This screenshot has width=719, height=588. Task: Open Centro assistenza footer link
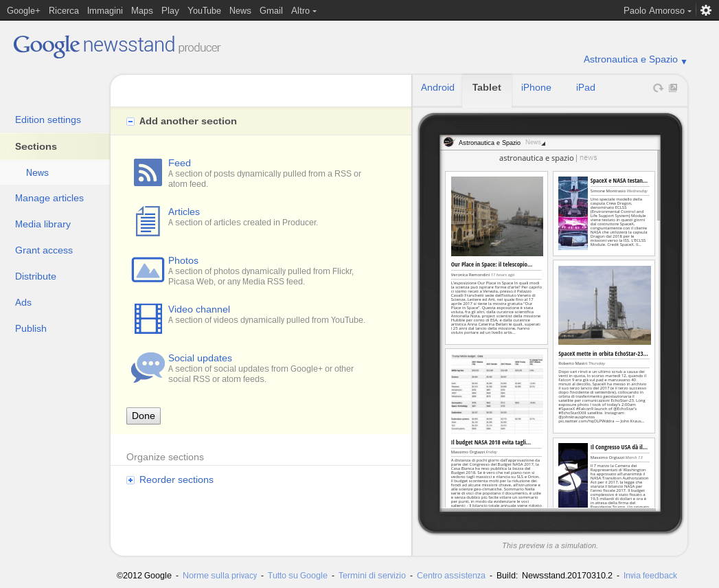451,576
